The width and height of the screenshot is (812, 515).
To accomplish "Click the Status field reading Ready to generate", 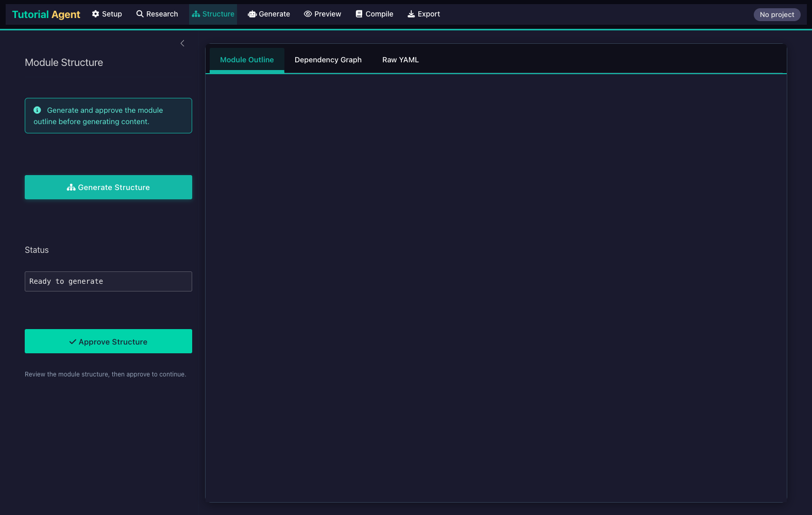I will coord(108,281).
